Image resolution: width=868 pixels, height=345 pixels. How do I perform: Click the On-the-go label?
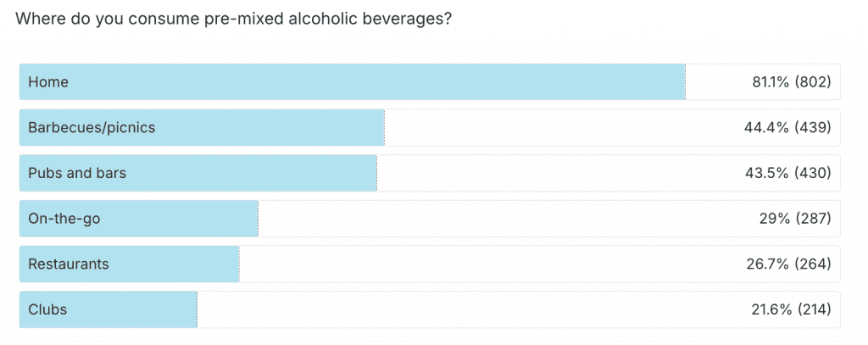click(64, 219)
